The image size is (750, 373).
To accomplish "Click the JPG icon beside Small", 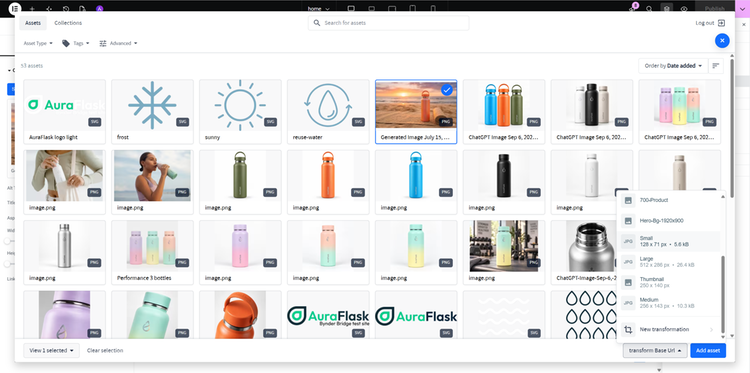I will point(629,241).
